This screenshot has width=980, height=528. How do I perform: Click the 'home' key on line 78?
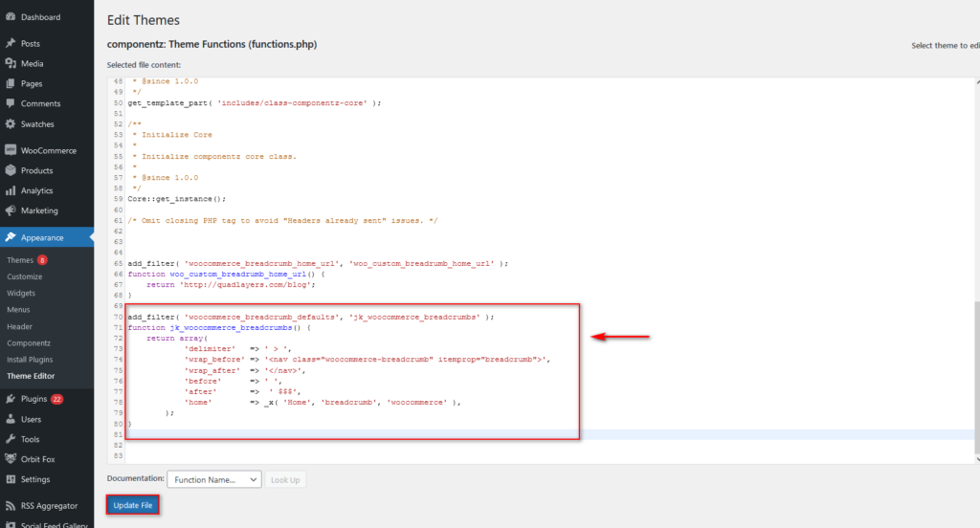[x=197, y=402]
